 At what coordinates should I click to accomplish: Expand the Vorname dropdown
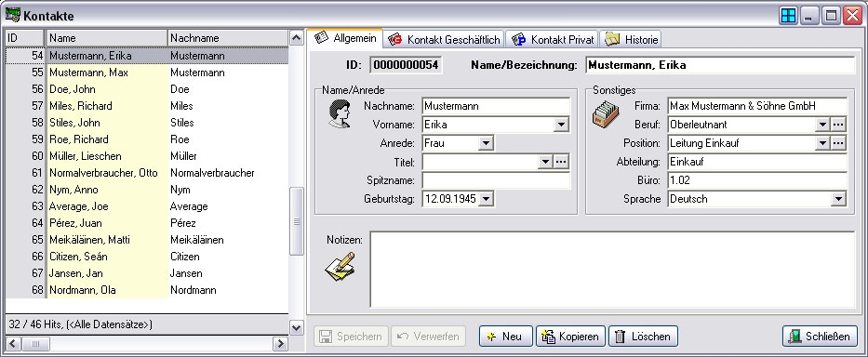[561, 126]
